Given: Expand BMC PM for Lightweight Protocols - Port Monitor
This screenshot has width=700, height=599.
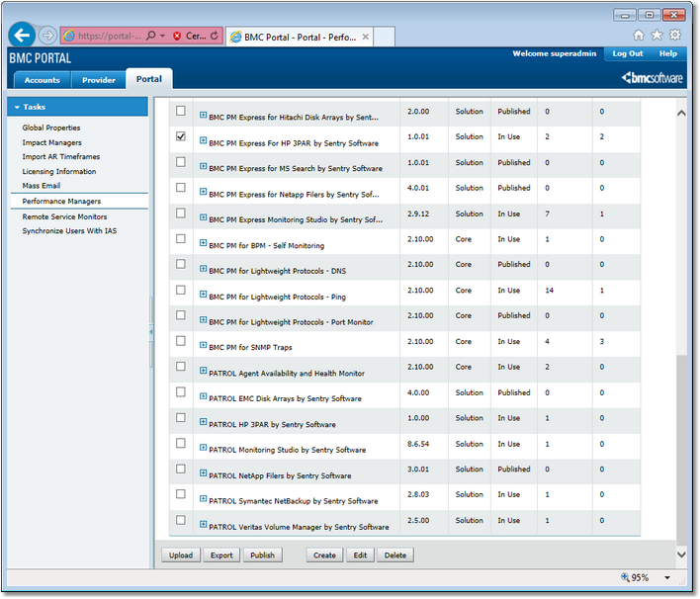Looking at the screenshot, I should (x=203, y=319).
